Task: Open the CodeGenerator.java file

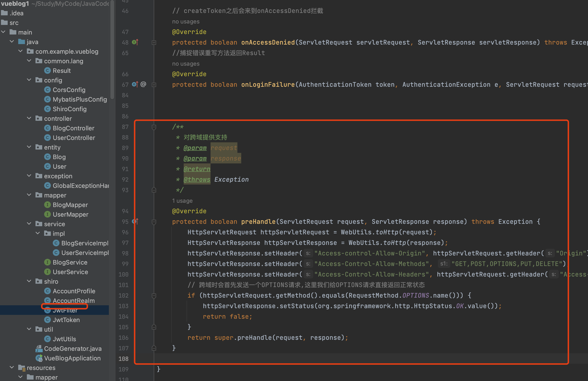Action: (73, 348)
